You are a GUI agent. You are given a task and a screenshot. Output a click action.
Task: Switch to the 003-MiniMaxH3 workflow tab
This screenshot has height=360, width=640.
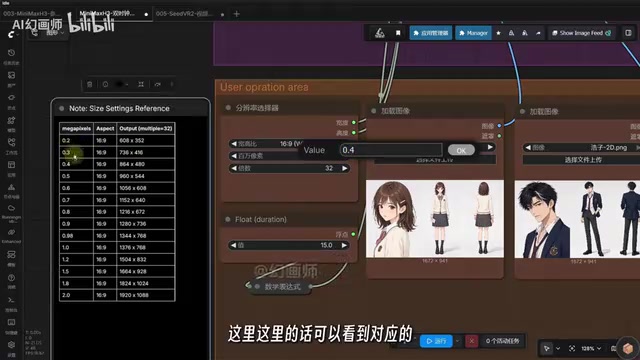click(x=31, y=13)
